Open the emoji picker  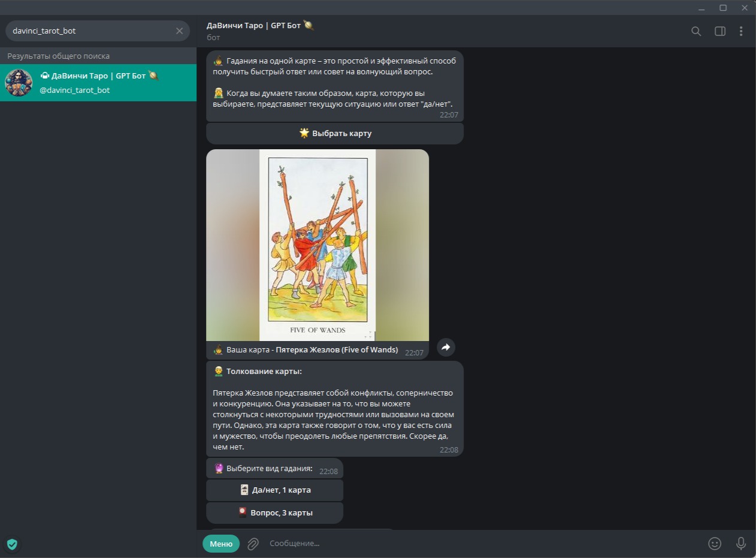[715, 544]
